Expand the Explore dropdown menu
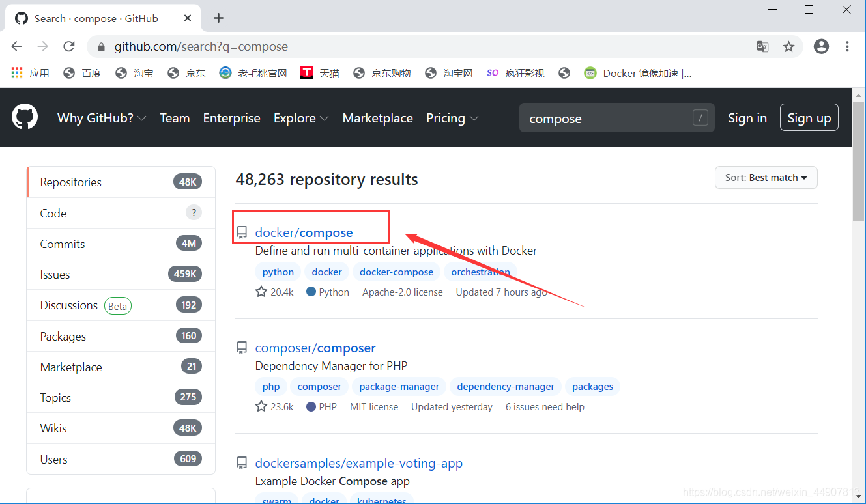This screenshot has height=504, width=866. point(301,118)
